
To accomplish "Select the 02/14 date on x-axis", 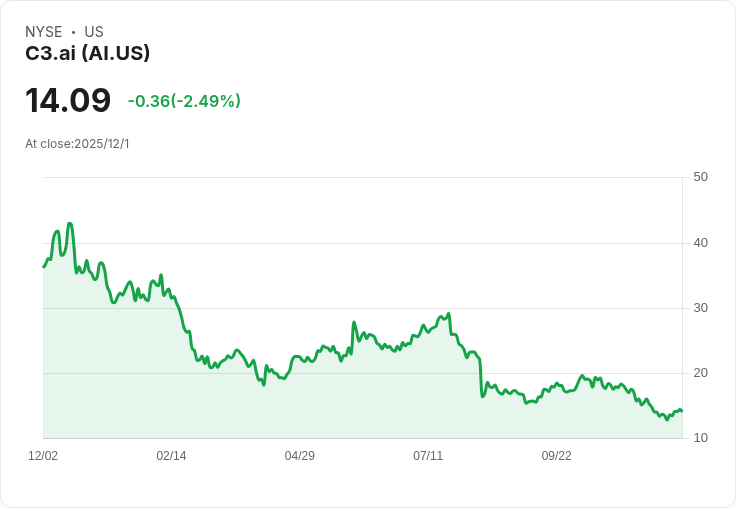I will [x=171, y=456].
